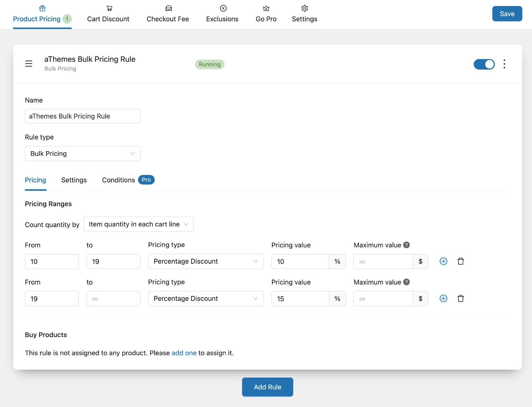Screen dimensions: 532x407
Task: Click the gift icon above Product Pricing
Action: click(x=42, y=8)
